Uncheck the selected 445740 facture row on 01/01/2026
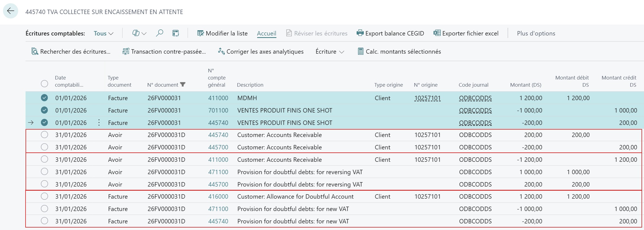 click(x=44, y=122)
